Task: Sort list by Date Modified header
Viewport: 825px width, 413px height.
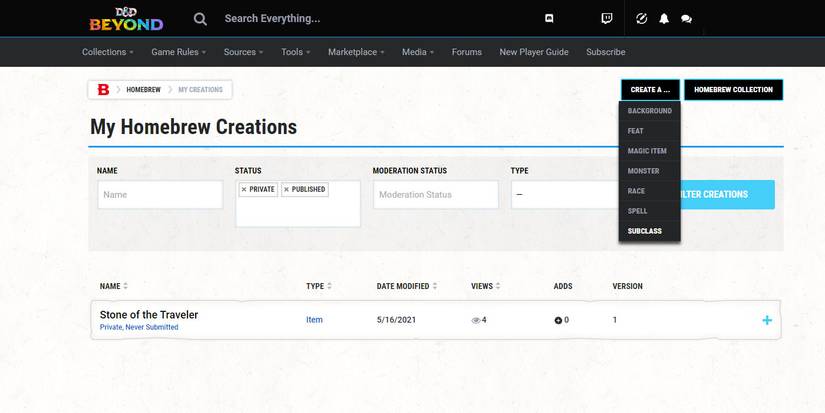Action: pos(407,286)
